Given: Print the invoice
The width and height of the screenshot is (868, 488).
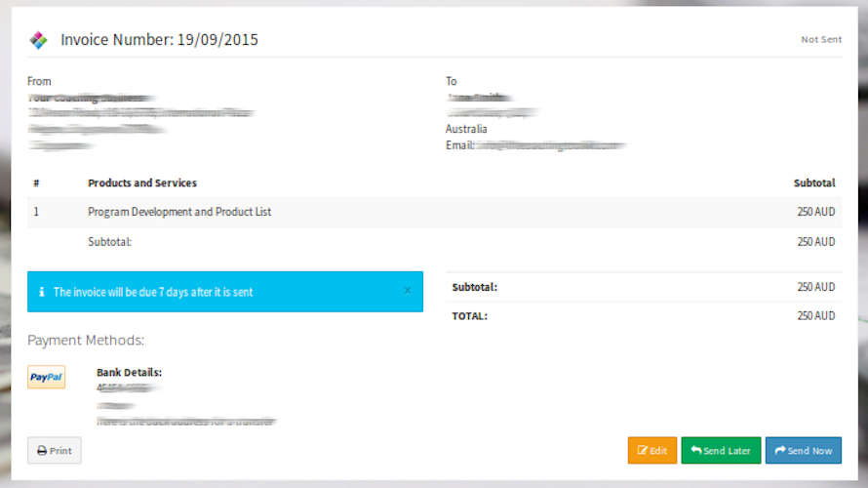Looking at the screenshot, I should point(55,451).
